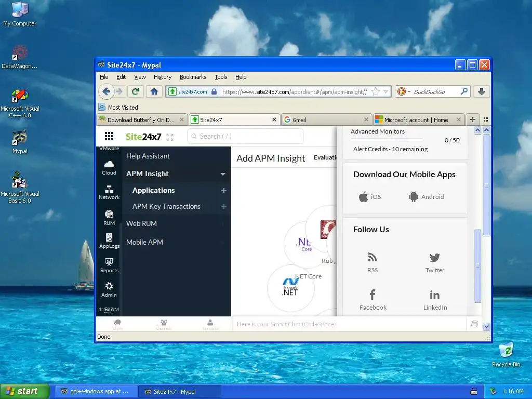The height and width of the screenshot is (399, 532).
Task: Open the browser Home page icon
Action: tap(154, 91)
